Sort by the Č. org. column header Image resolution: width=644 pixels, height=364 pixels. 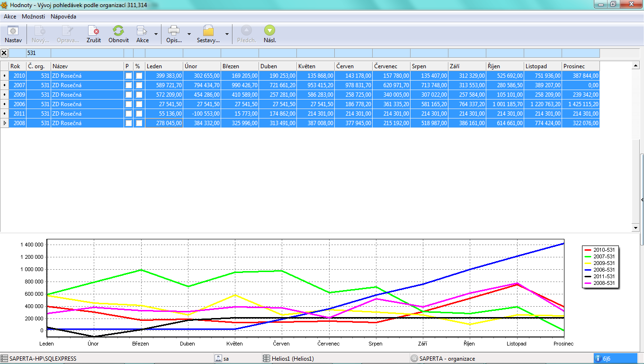point(38,66)
